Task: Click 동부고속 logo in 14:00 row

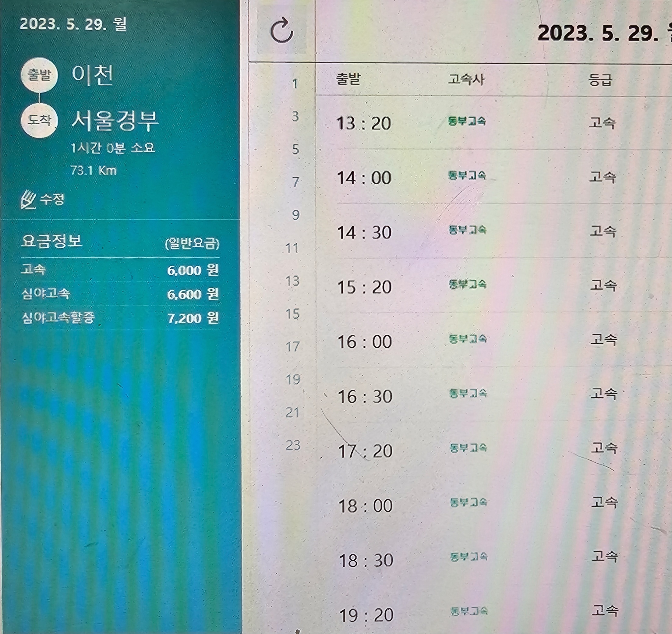Action: click(467, 175)
